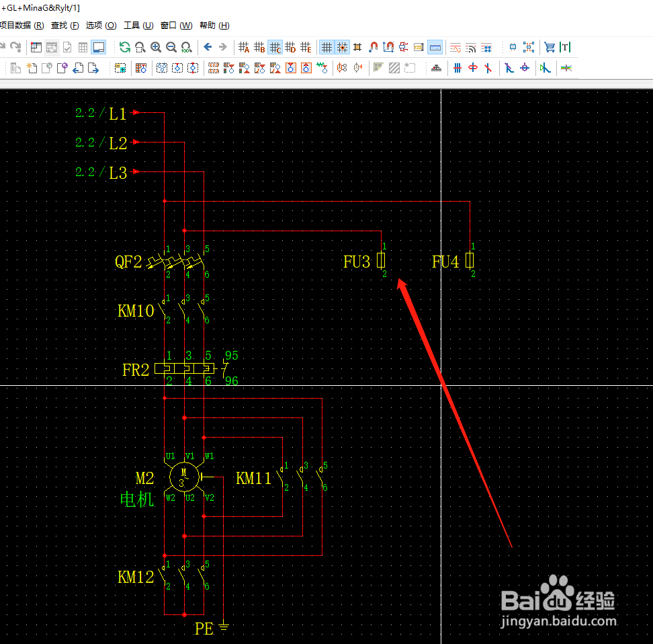This screenshot has height=644, width=653.
Task: Zoom to 100% with magnifier icon
Action: (187, 47)
